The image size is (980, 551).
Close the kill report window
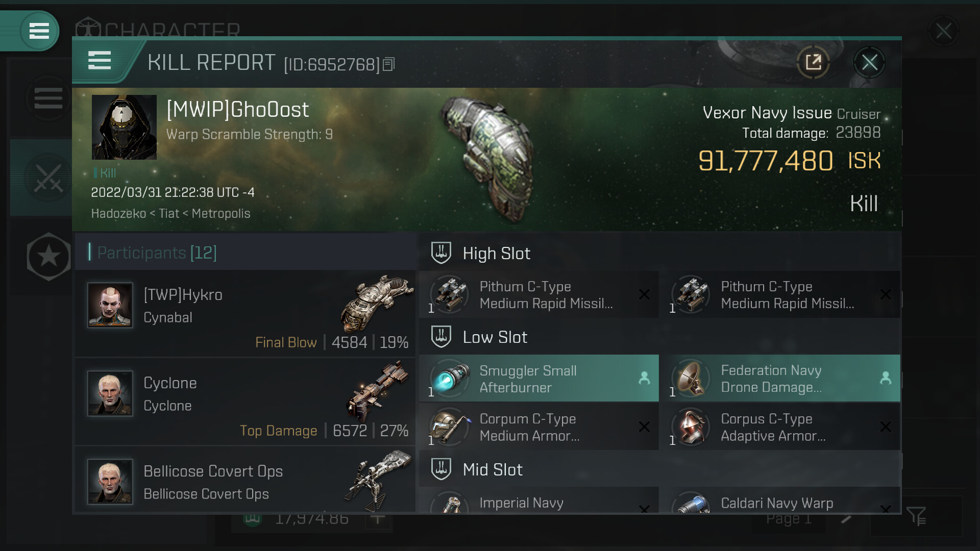point(869,63)
